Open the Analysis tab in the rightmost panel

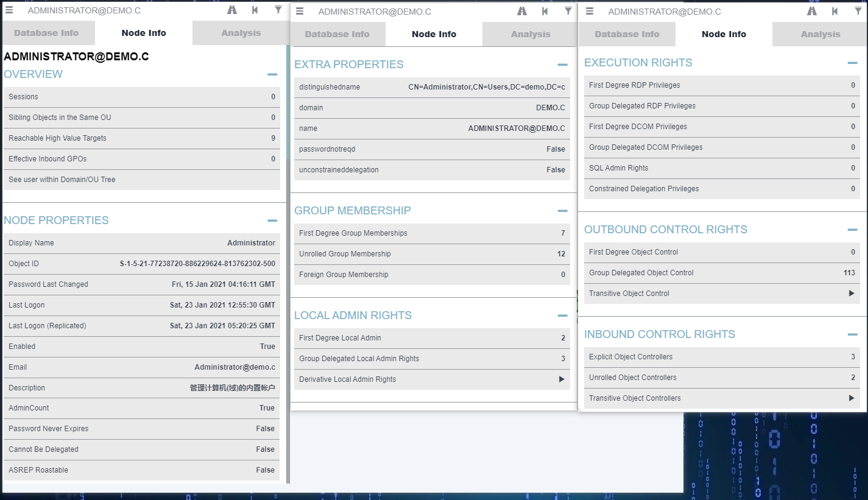[x=820, y=34]
